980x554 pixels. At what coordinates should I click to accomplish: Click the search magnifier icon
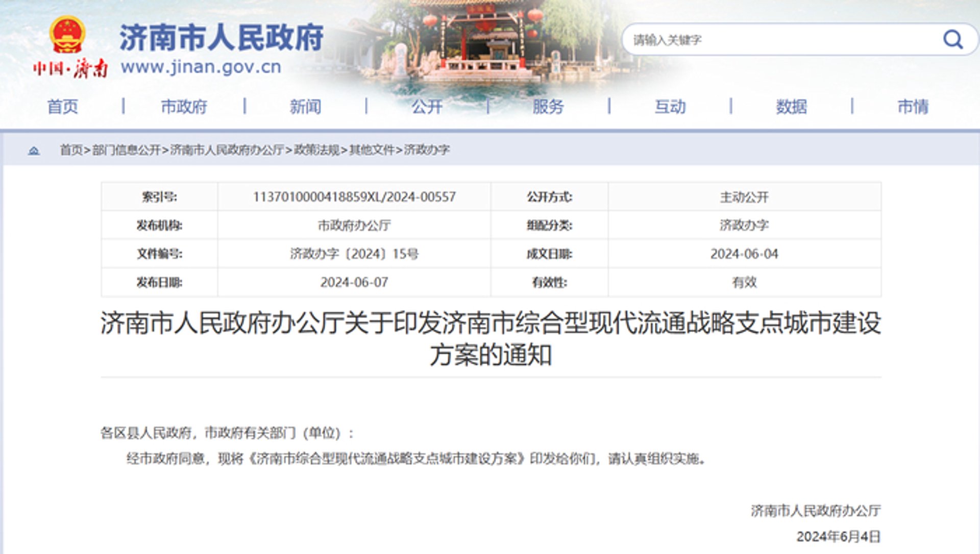click(952, 39)
